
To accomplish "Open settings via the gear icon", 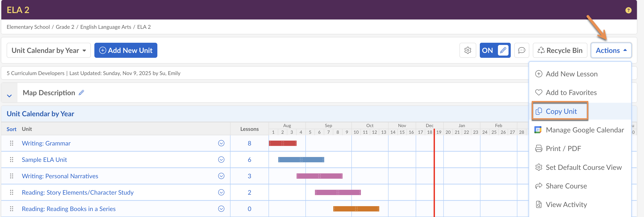I will point(467,50).
